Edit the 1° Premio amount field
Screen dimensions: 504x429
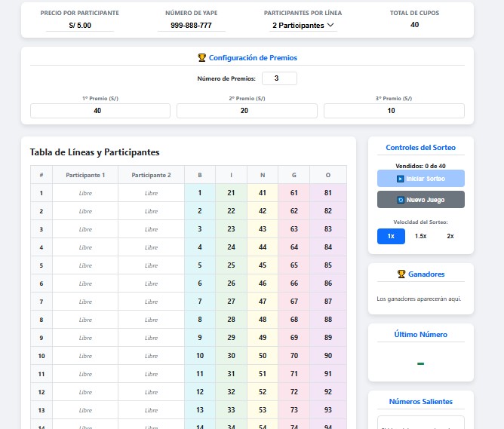coord(100,111)
